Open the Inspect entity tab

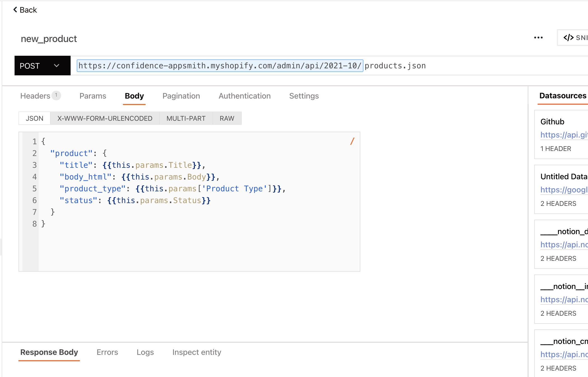[x=197, y=352]
